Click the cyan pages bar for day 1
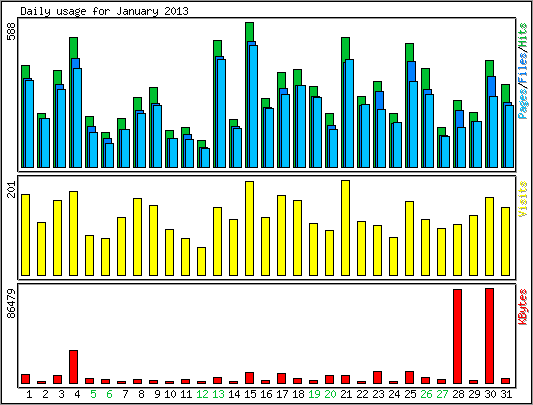Screen dimensions: 533x405 coord(30,124)
